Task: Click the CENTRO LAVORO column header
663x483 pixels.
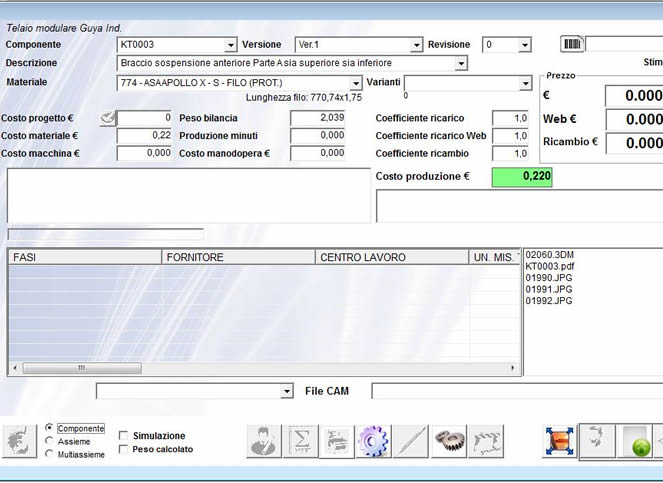Action: pyautogui.click(x=392, y=257)
